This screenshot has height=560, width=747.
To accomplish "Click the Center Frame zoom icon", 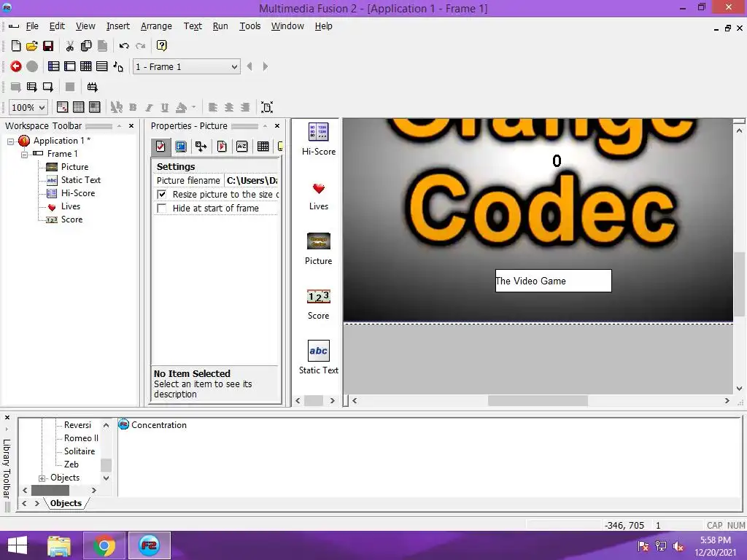I will click(x=267, y=107).
